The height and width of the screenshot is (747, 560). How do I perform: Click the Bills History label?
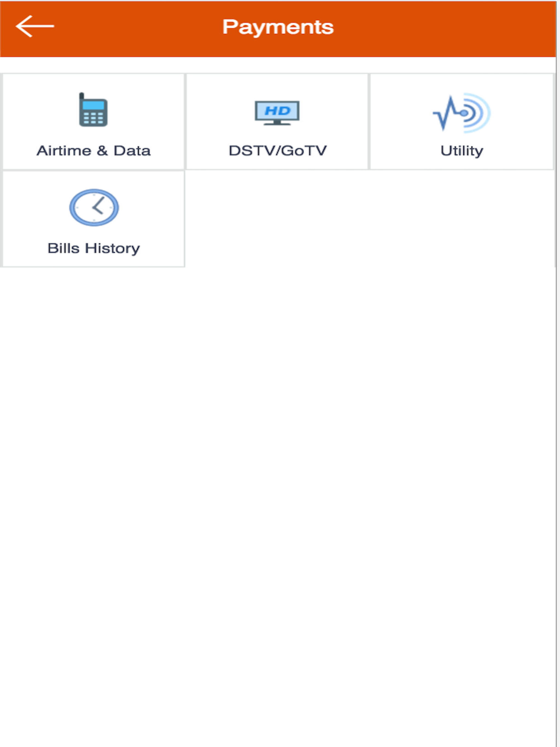(94, 249)
